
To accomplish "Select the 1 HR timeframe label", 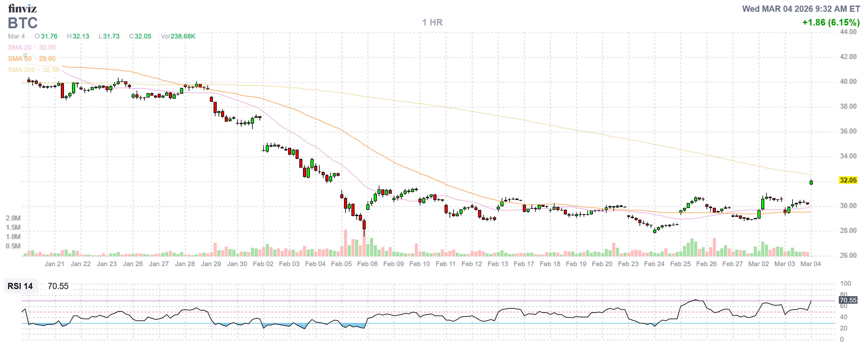I will [x=432, y=22].
